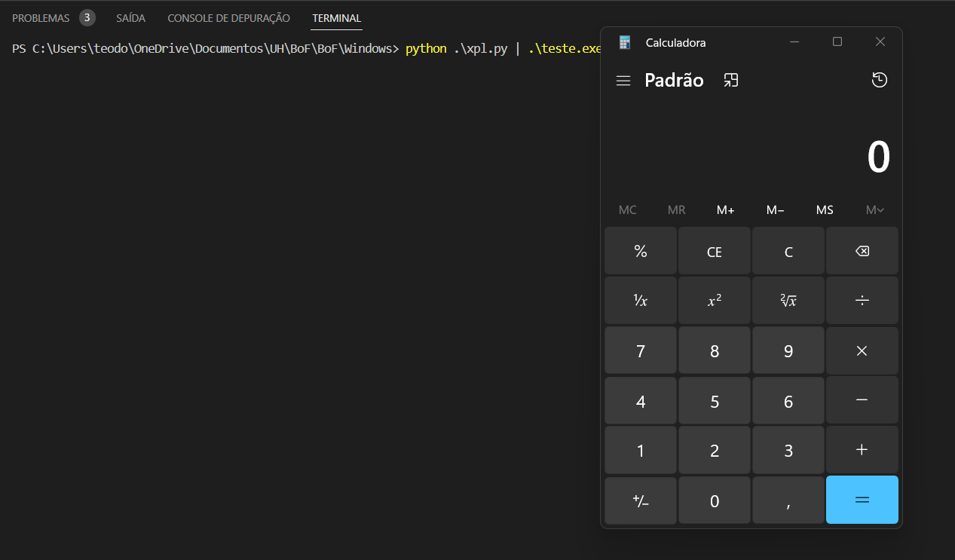Viewport: 955px width, 560px height.
Task: Click the MS memory store button
Action: tap(825, 210)
